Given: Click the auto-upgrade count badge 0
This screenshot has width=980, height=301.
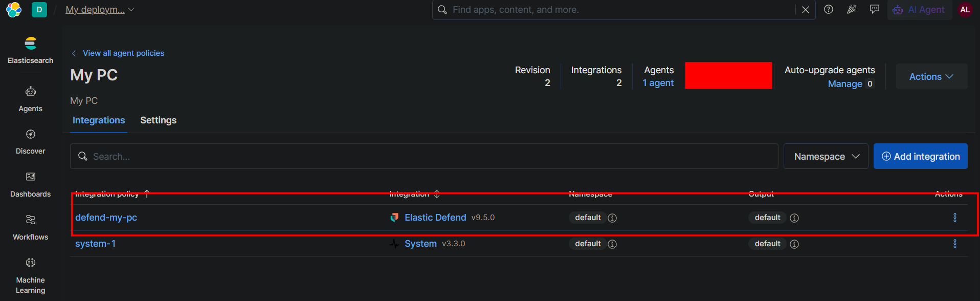Looking at the screenshot, I should [870, 84].
